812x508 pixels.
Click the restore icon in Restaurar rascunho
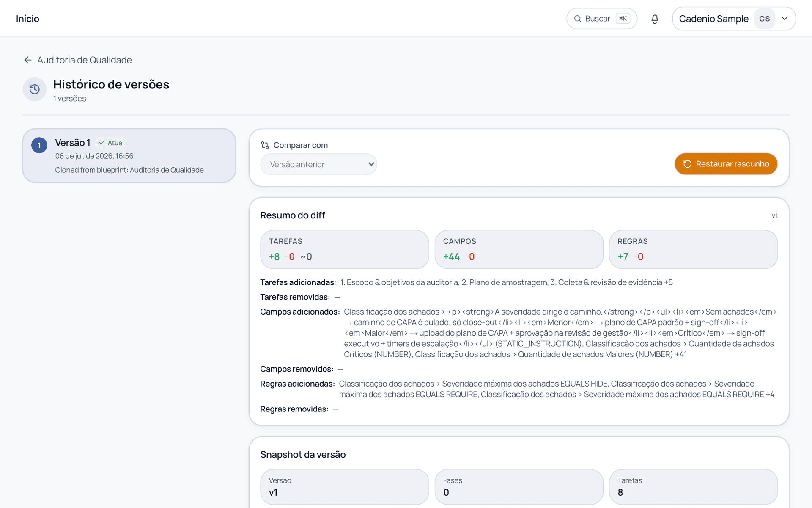tap(687, 164)
